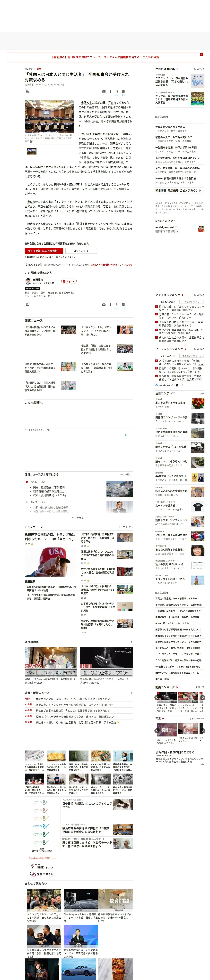The width and height of the screenshot is (210, 980).
Task: Red arrow next to 写真 heading
Action: point(163,719)
